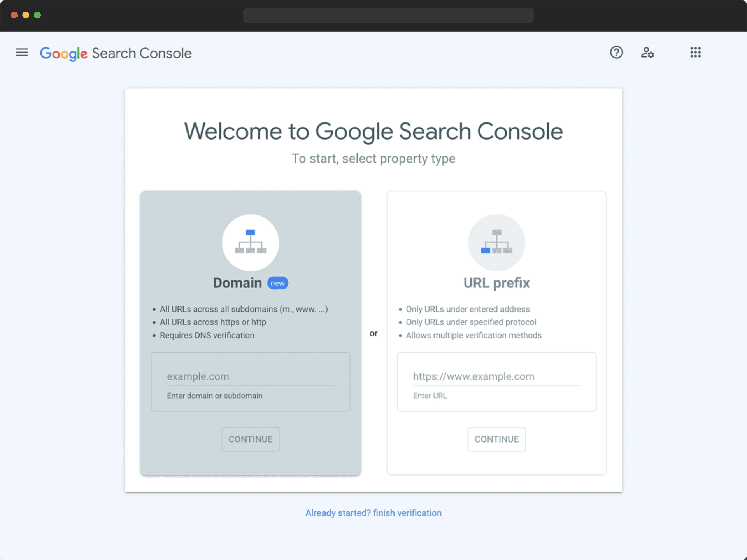Open the user settings icon
The image size is (747, 560).
(647, 52)
